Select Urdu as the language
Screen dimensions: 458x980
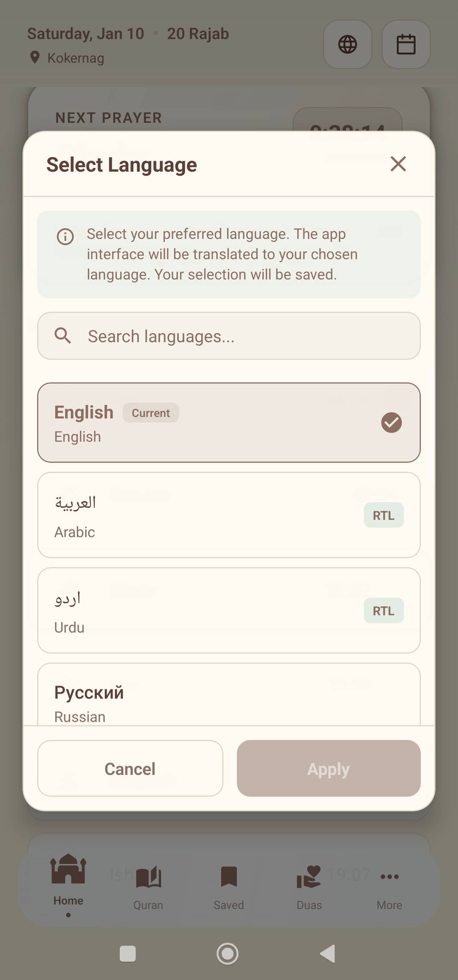(x=229, y=610)
